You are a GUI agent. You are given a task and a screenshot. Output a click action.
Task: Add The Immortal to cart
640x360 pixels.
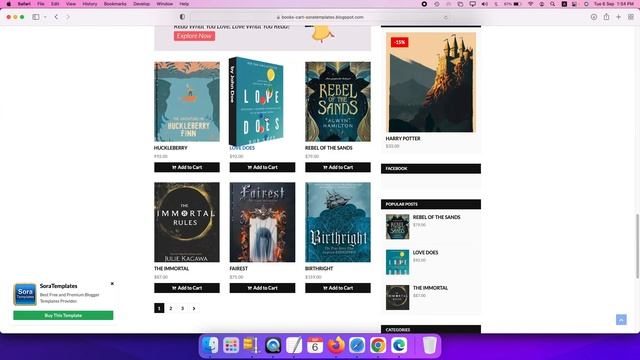tap(187, 288)
